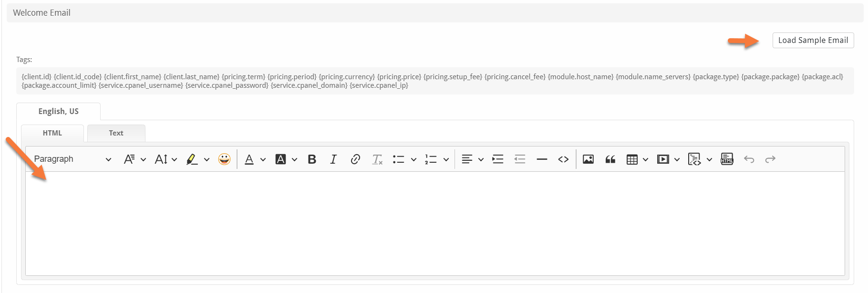
Task: Open the insert link tool
Action: click(x=355, y=159)
